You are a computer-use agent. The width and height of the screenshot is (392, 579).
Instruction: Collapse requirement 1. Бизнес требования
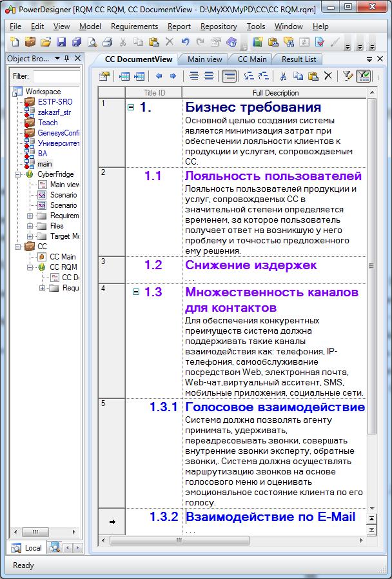pyautogui.click(x=130, y=107)
